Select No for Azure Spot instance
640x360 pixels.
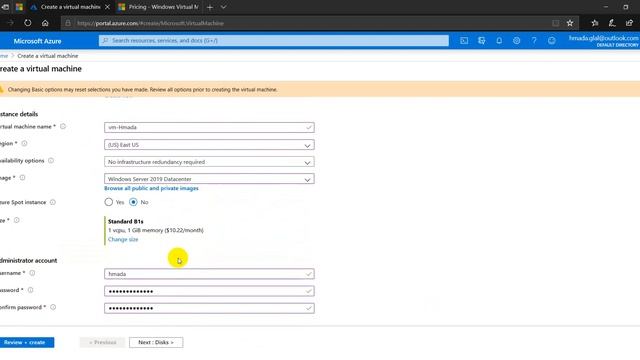pos(133,202)
